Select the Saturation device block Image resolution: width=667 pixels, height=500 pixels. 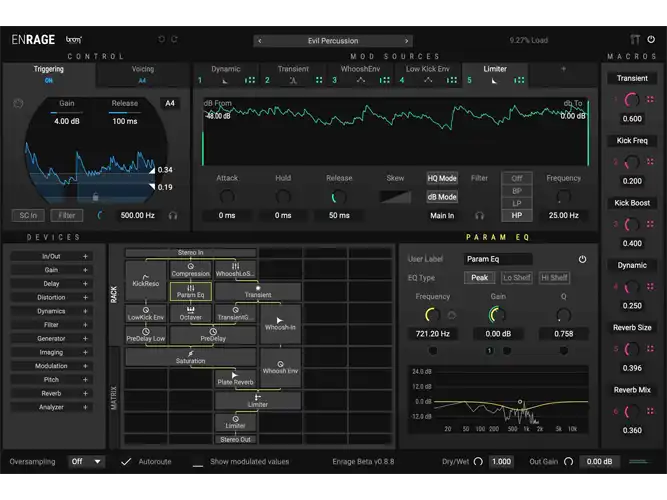(x=191, y=357)
